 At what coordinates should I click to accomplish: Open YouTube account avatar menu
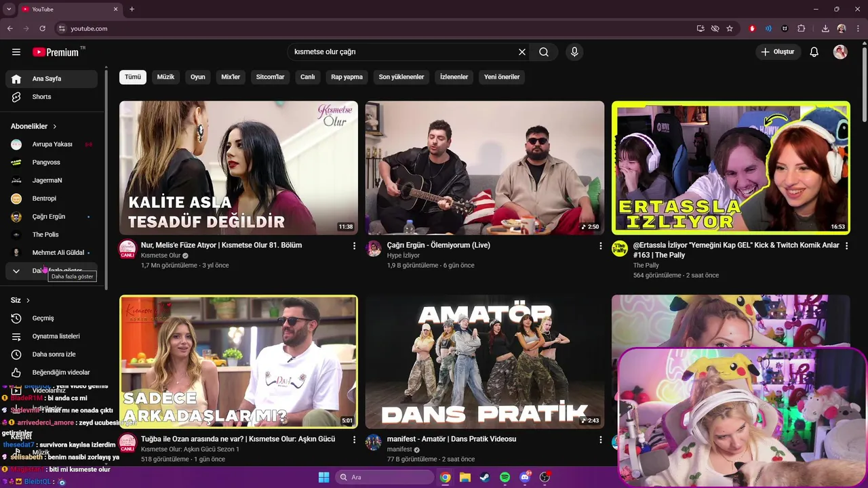click(840, 52)
